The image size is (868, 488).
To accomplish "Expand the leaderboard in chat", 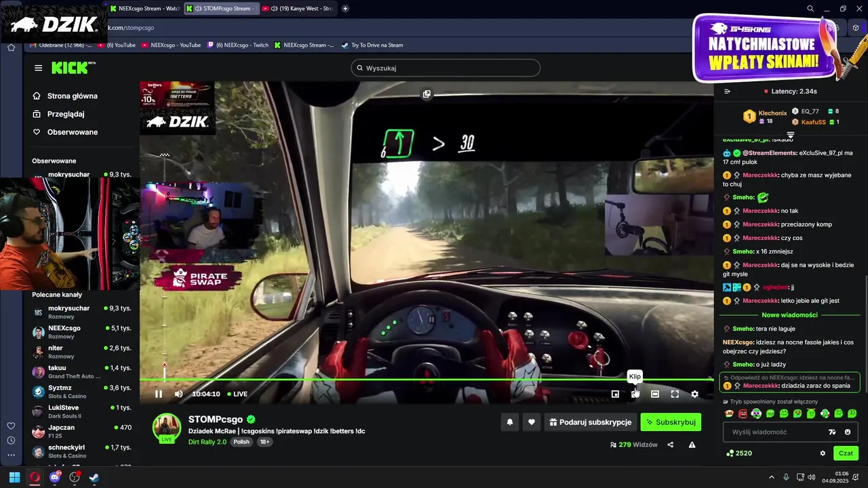I will (790, 135).
